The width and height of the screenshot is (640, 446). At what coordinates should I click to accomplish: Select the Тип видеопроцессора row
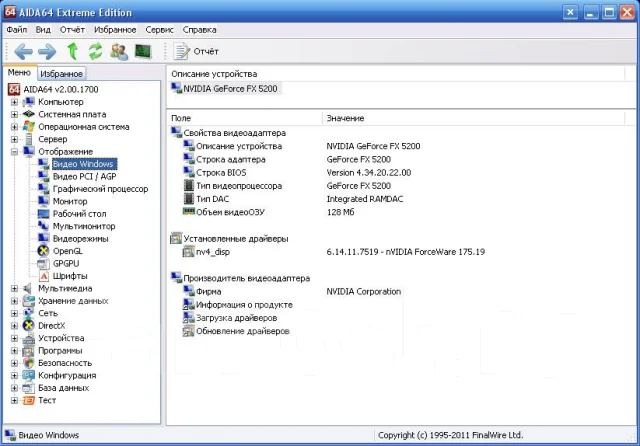239,186
